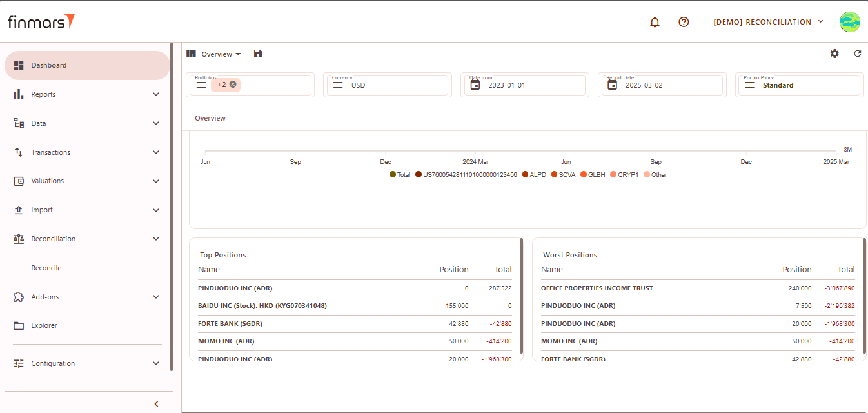Open Explorer from the sidebar
This screenshot has height=413, width=868.
click(x=44, y=326)
